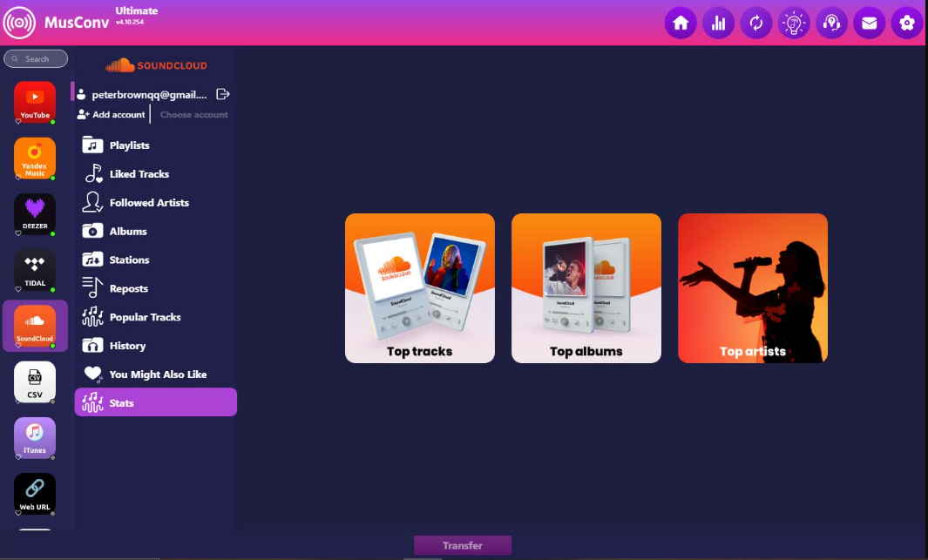
Task: Click the heart favorite under Web URL icon
Action: pyautogui.click(x=18, y=513)
